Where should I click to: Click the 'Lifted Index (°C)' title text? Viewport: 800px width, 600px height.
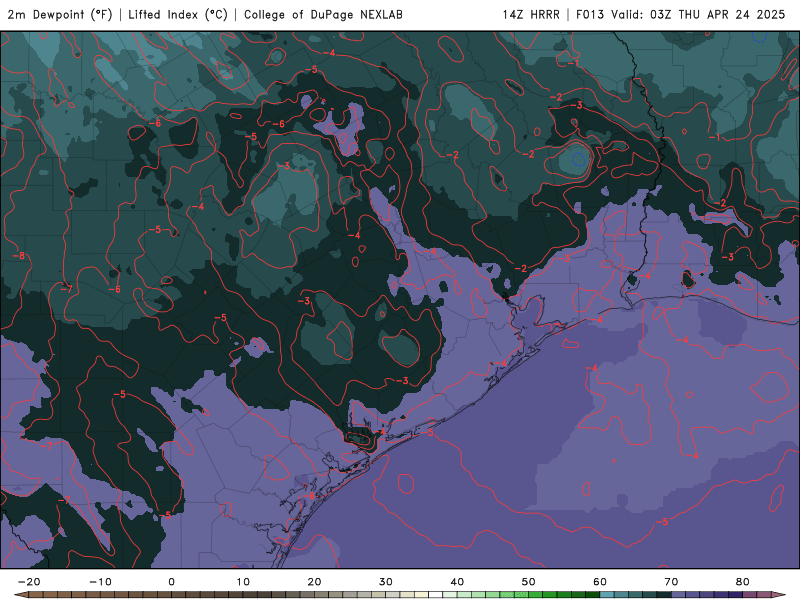pyautogui.click(x=178, y=14)
